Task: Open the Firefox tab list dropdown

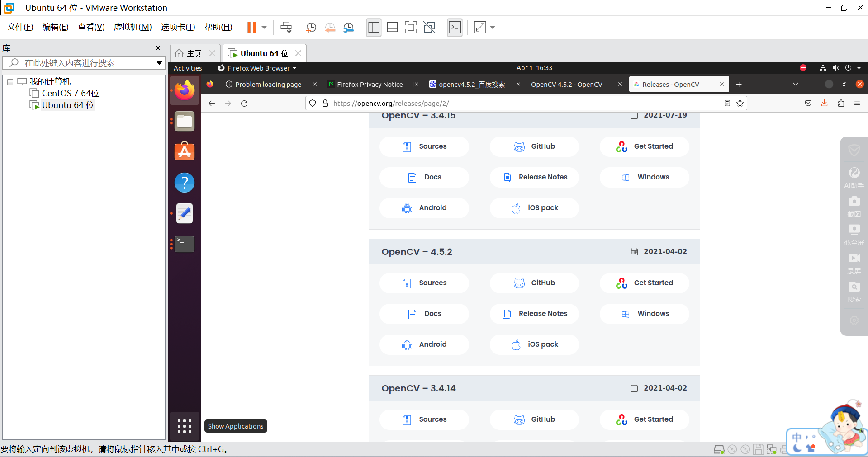Action: tap(795, 84)
